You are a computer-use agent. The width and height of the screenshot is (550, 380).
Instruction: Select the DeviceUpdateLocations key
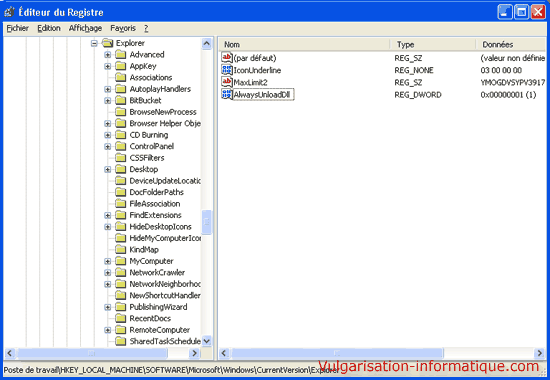165,181
